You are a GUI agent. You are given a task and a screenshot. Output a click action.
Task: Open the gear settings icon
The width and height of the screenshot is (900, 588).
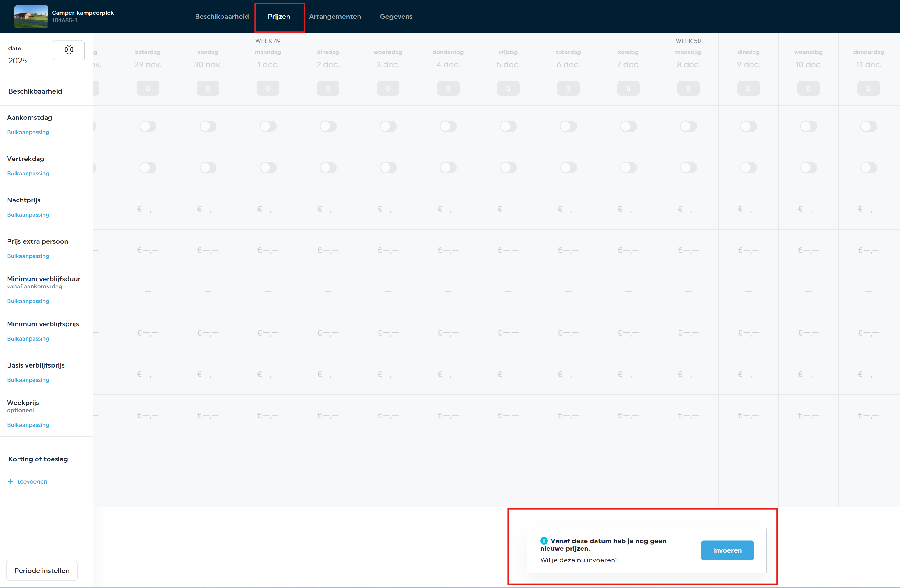pyautogui.click(x=69, y=50)
